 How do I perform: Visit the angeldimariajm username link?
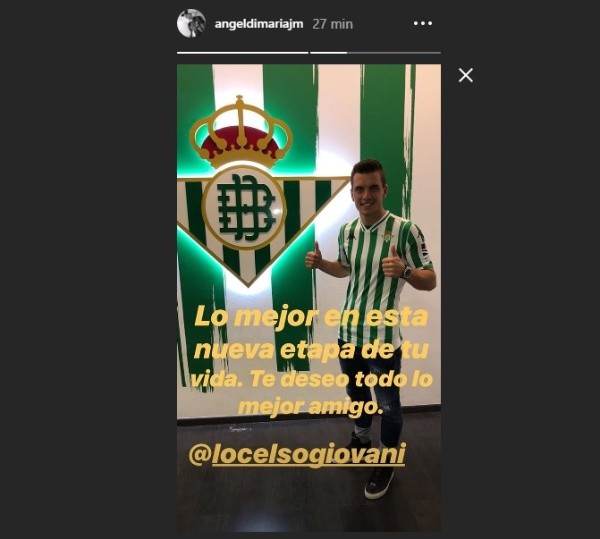259,24
